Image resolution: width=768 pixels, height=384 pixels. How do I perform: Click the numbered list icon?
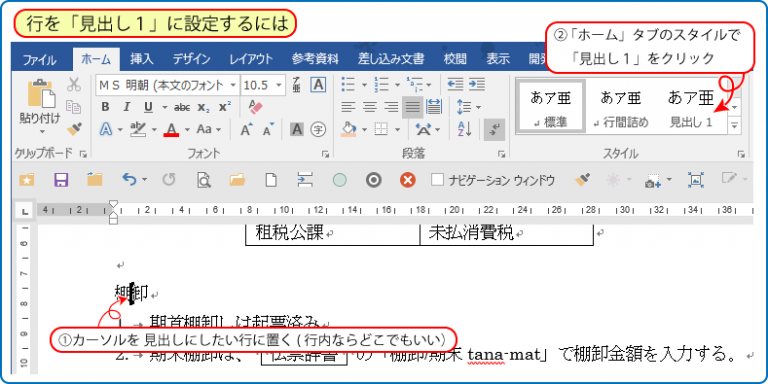coord(381,85)
